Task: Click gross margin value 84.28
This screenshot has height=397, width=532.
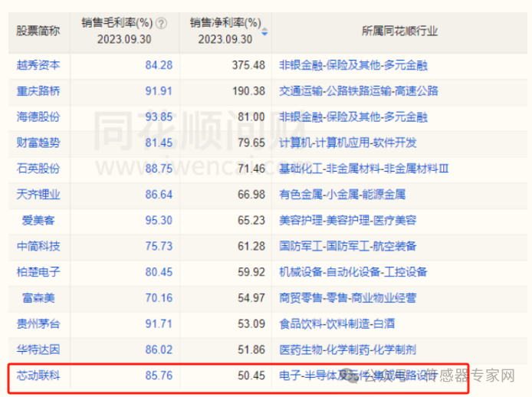Action: point(159,65)
